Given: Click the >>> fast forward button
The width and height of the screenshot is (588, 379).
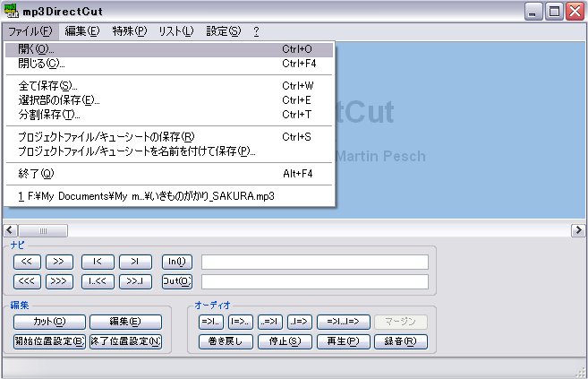Looking at the screenshot, I should click(x=59, y=281).
